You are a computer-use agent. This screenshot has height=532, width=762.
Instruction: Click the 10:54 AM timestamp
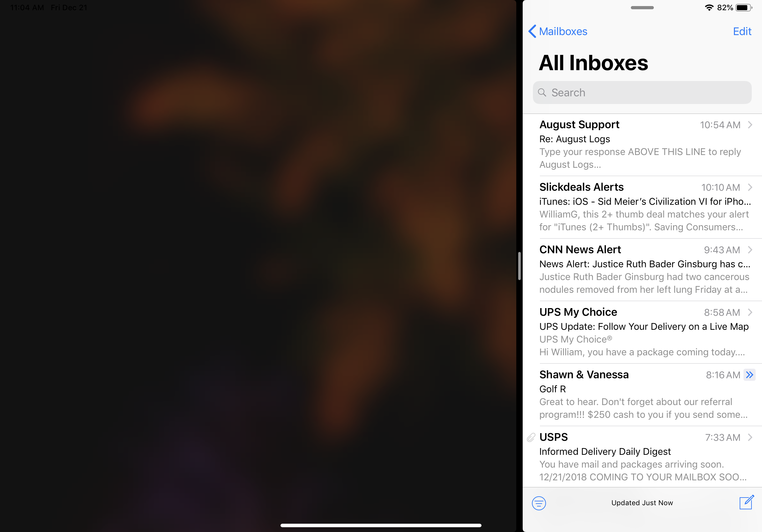(x=720, y=125)
